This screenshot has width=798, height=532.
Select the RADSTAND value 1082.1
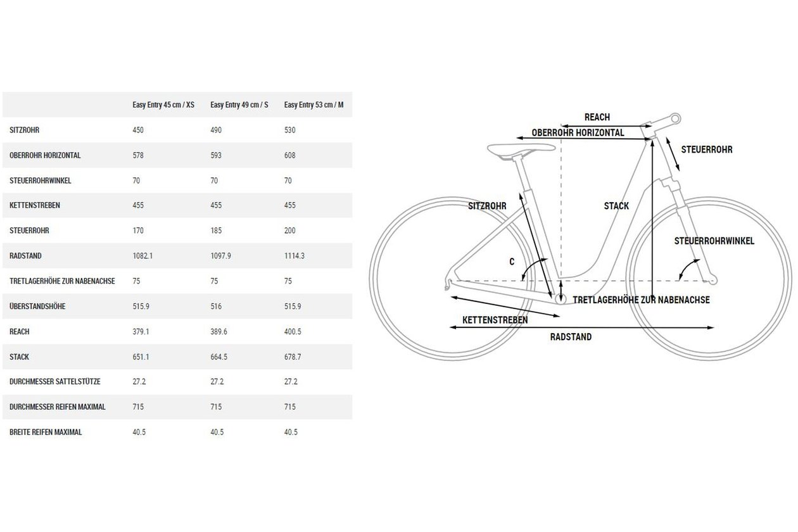pyautogui.click(x=143, y=256)
